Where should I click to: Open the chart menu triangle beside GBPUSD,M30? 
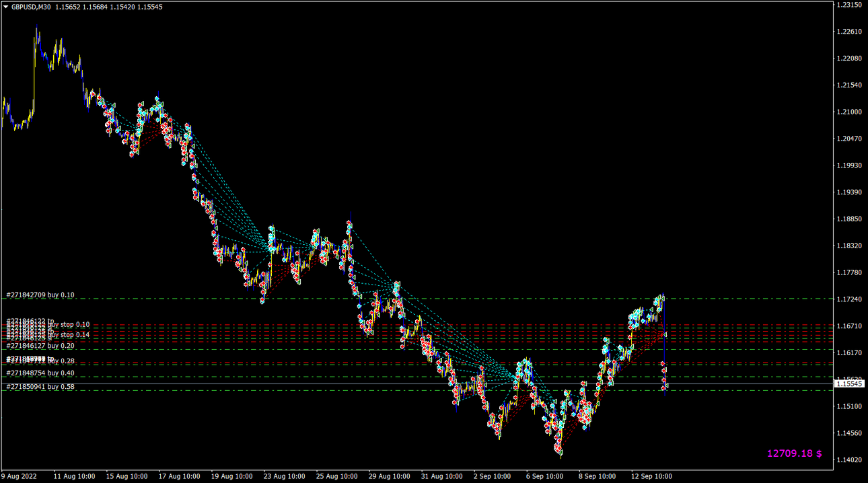[x=5, y=7]
